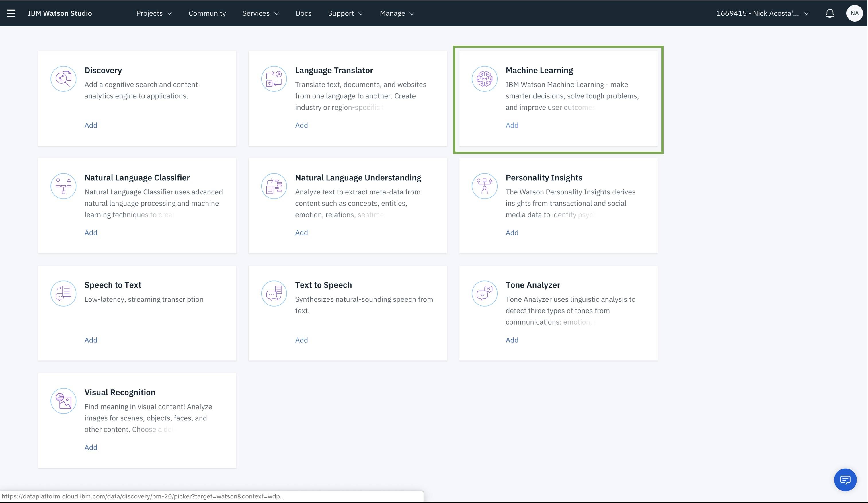This screenshot has height=503, width=868.
Task: Click 'Low-latency, streaming transcription' description
Action: 144,299
